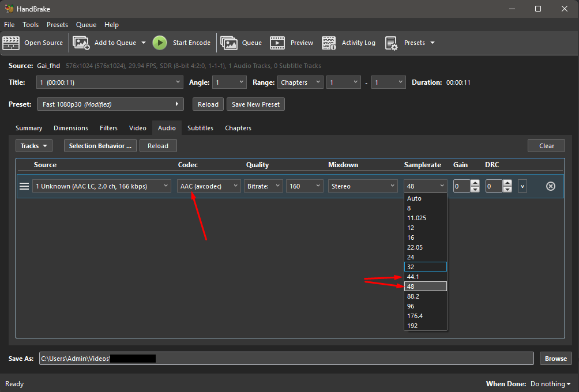Click the Preview icon in toolbar

277,43
